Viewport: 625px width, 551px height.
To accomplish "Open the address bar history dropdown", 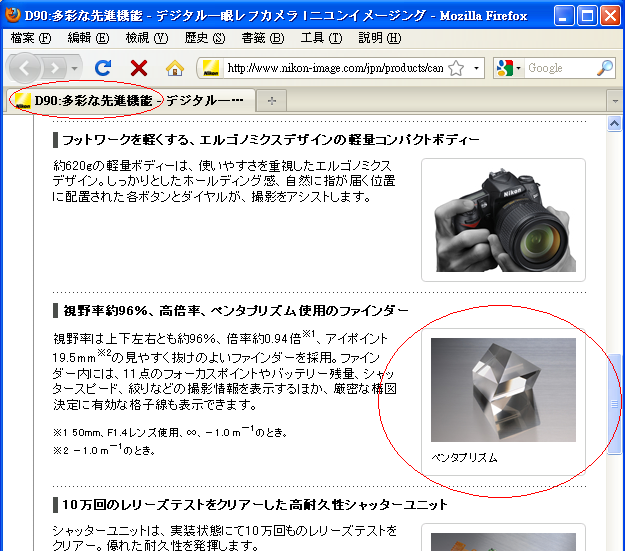I will click(476, 68).
